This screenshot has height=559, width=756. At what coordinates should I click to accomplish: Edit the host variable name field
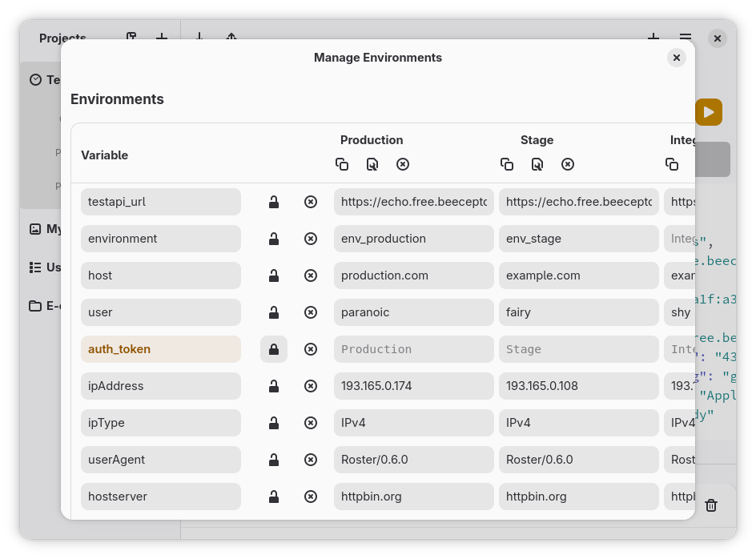coord(161,275)
